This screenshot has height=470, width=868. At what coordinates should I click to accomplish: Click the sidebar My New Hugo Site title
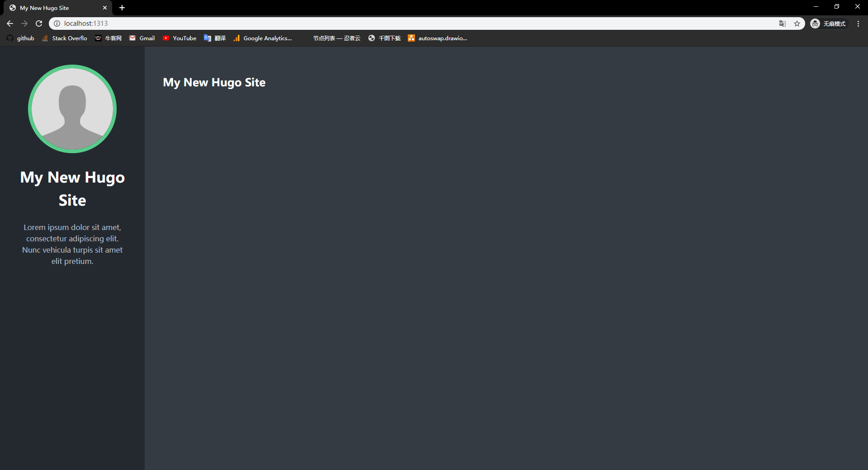72,189
